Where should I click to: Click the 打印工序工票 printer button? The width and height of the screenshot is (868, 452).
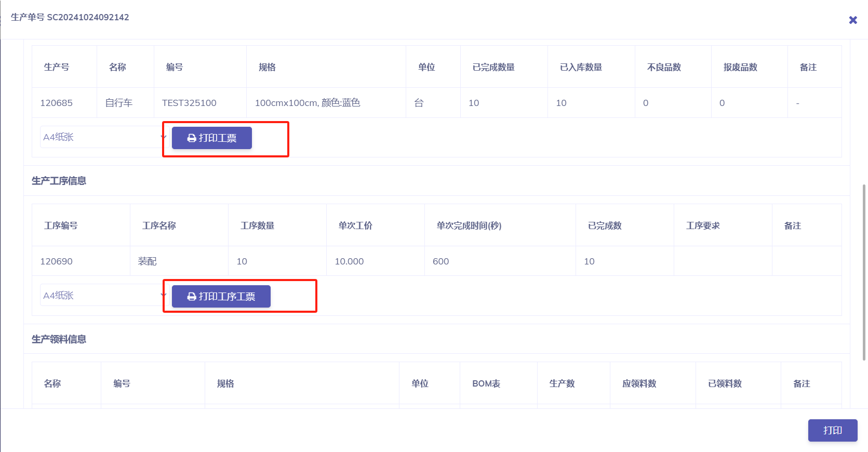221,297
